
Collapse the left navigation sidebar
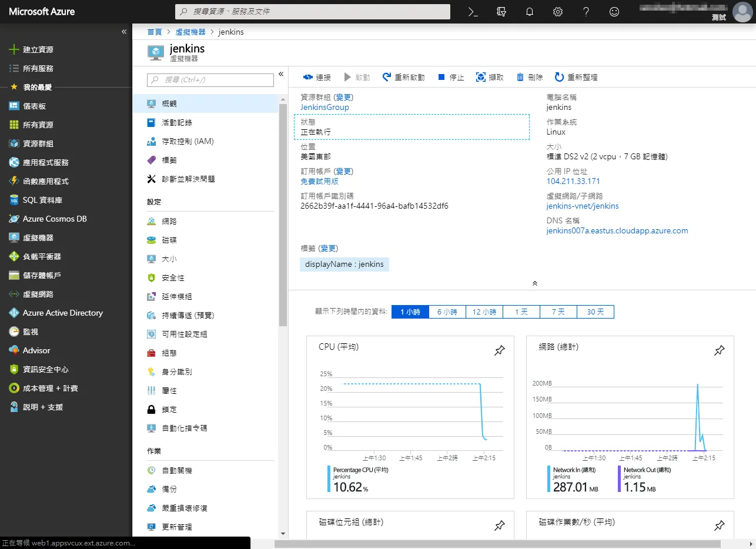coord(124,32)
